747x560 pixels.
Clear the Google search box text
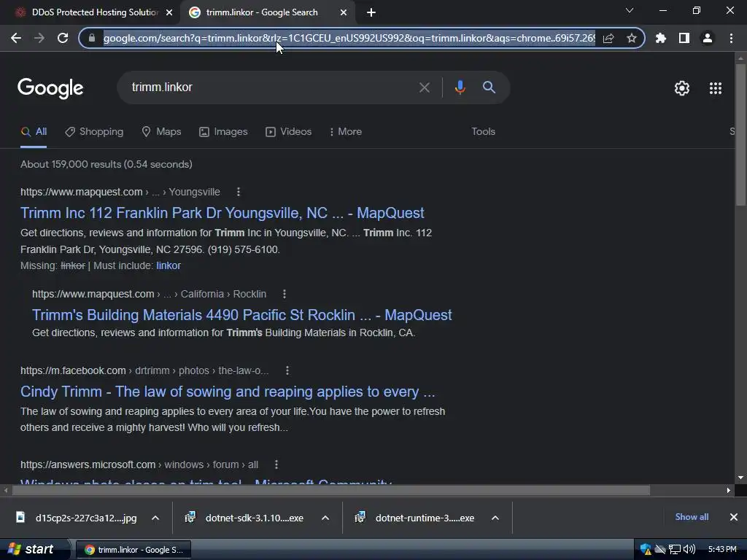tap(424, 87)
